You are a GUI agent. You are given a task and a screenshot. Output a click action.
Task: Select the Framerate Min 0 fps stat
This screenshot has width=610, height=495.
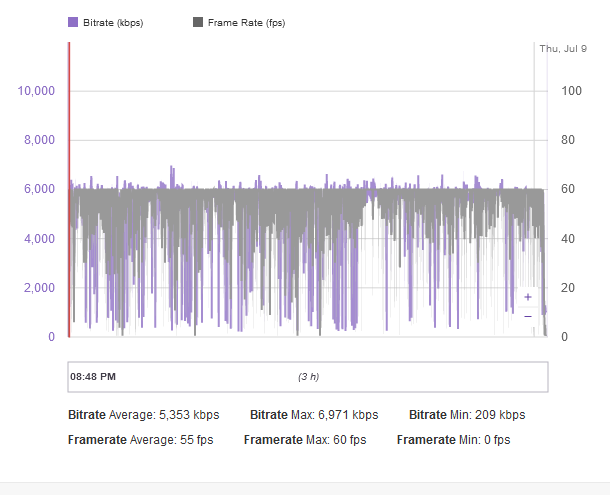pos(453,439)
